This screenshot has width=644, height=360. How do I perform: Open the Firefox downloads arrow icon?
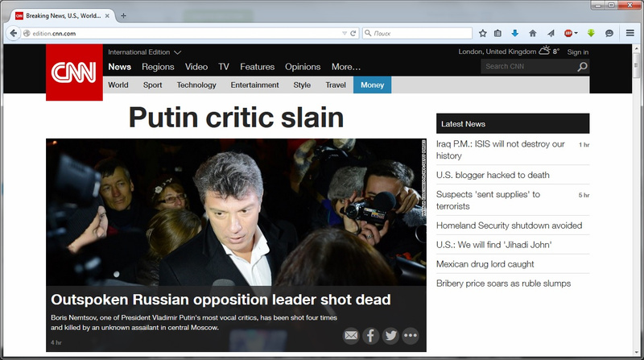pos(514,33)
